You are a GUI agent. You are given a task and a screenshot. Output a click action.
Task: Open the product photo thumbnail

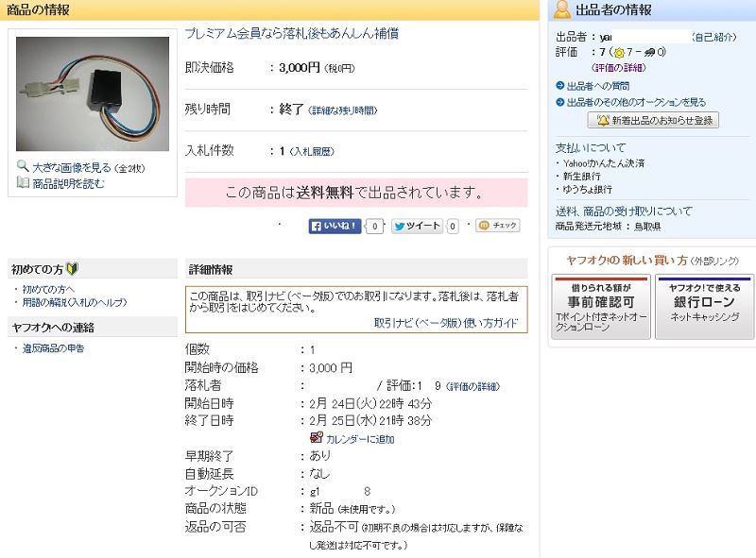point(93,94)
